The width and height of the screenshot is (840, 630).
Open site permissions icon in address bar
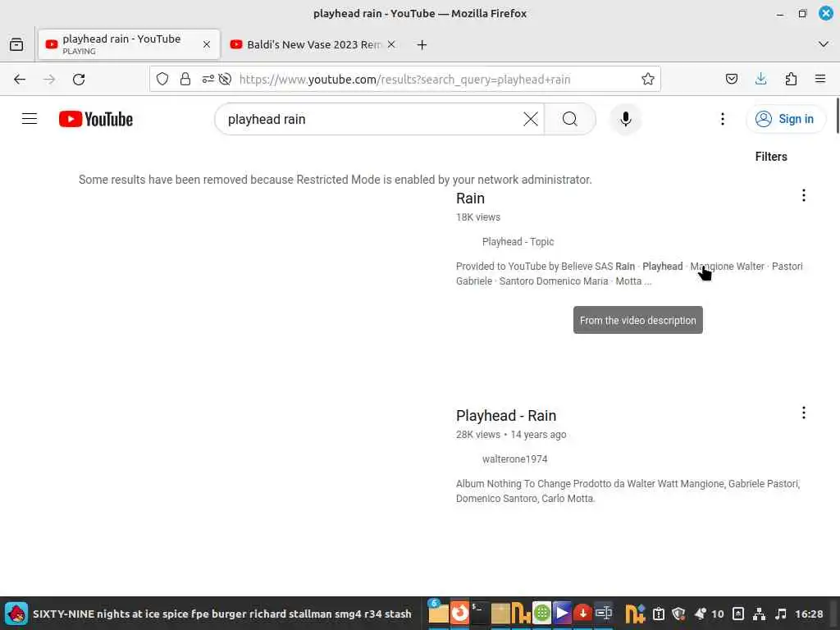[208, 80]
